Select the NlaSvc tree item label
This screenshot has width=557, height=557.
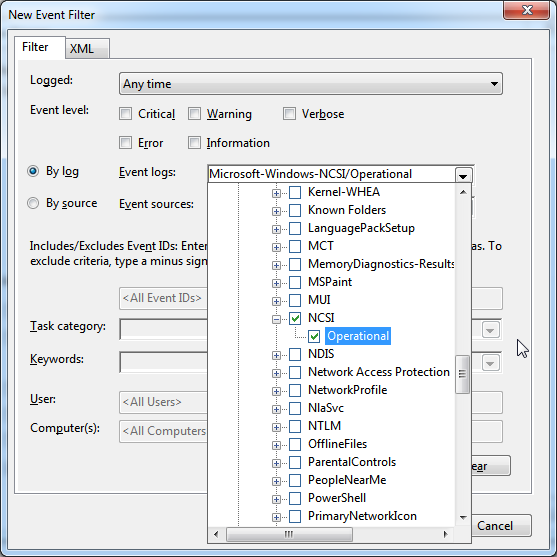(326, 408)
